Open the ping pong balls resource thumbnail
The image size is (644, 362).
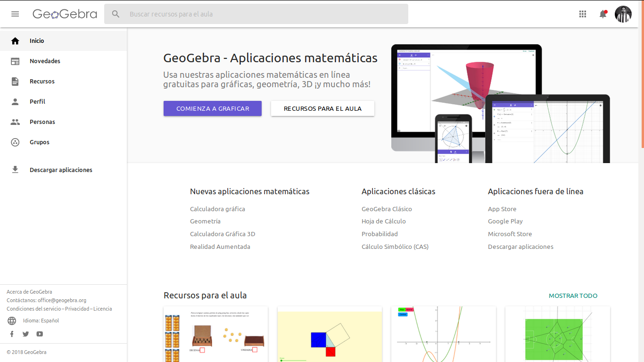[216, 334]
